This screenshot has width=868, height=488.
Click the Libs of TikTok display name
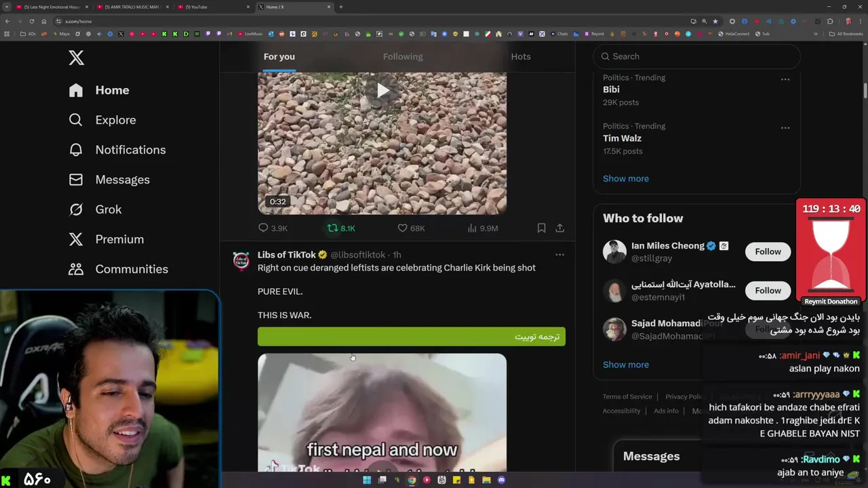(x=287, y=255)
